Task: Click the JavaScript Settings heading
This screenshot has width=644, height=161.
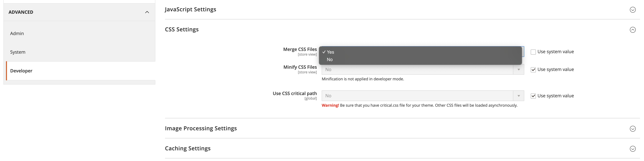Action: tap(190, 9)
